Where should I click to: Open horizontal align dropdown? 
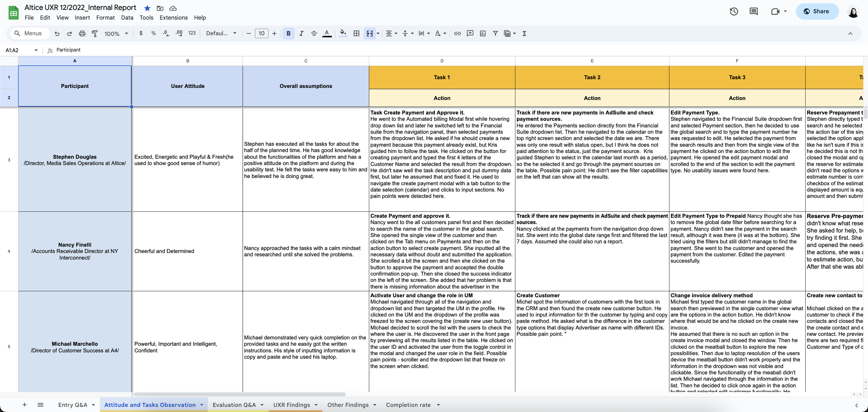tap(391, 33)
